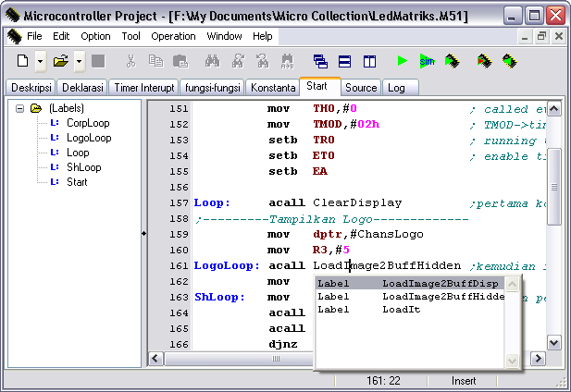Viewport: 571px width, 392px height.
Task: Switch to the Konstanta tab
Action: pyautogui.click(x=273, y=88)
